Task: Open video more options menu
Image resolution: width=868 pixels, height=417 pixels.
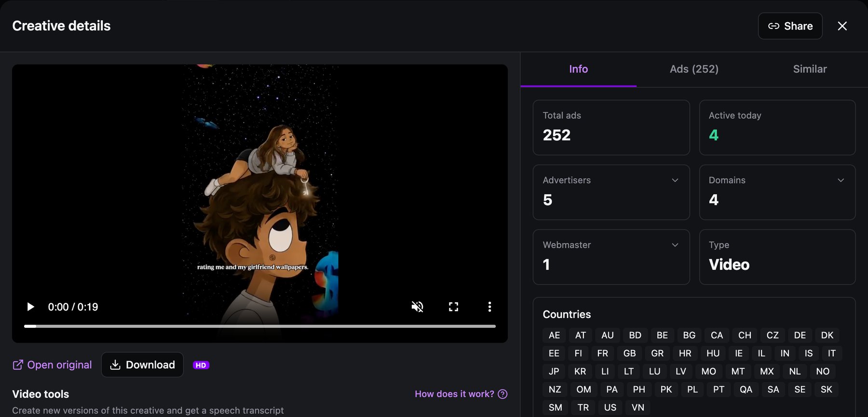Action: click(x=489, y=307)
